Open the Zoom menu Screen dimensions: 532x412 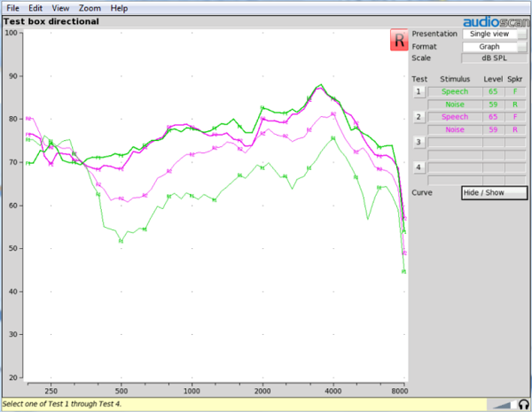click(x=90, y=8)
